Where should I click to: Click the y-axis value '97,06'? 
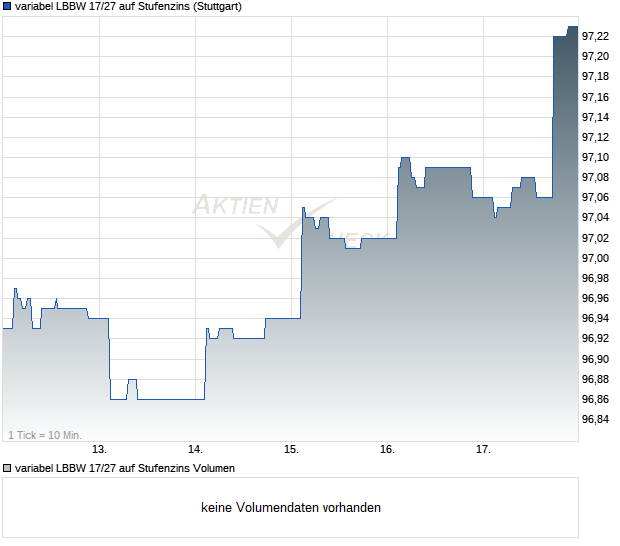(595, 198)
